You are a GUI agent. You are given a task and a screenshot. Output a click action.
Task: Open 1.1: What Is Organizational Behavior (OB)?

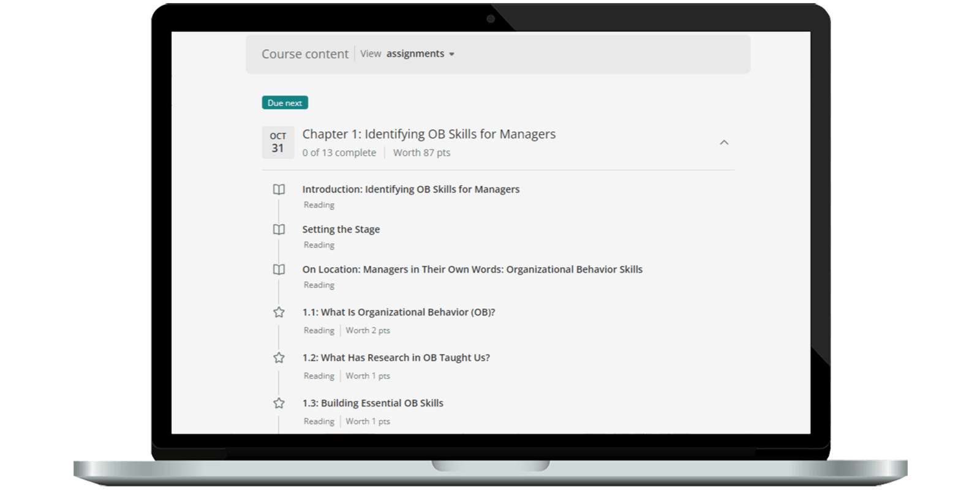[x=398, y=312]
